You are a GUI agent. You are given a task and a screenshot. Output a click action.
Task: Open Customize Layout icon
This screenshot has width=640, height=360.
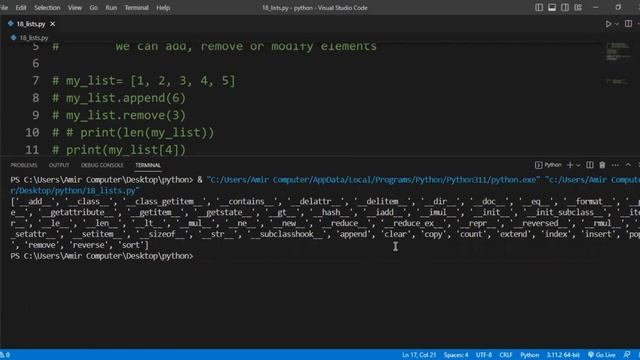coord(578,7)
